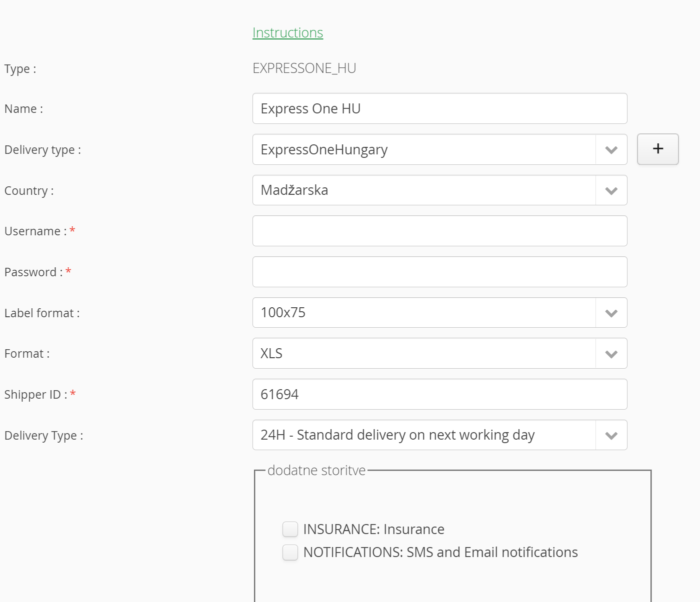This screenshot has width=700, height=602.
Task: Click the Shipper ID label
Action: (x=36, y=395)
